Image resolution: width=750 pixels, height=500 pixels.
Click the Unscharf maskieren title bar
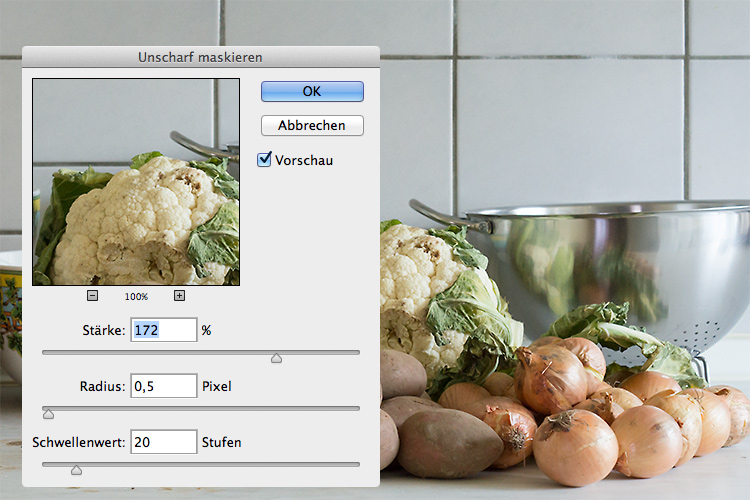click(x=201, y=57)
